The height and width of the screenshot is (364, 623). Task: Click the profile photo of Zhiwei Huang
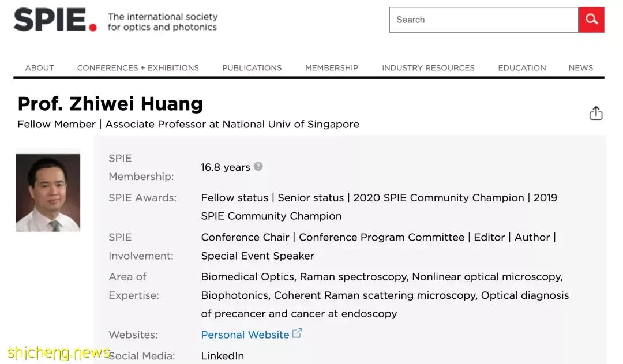(x=48, y=193)
